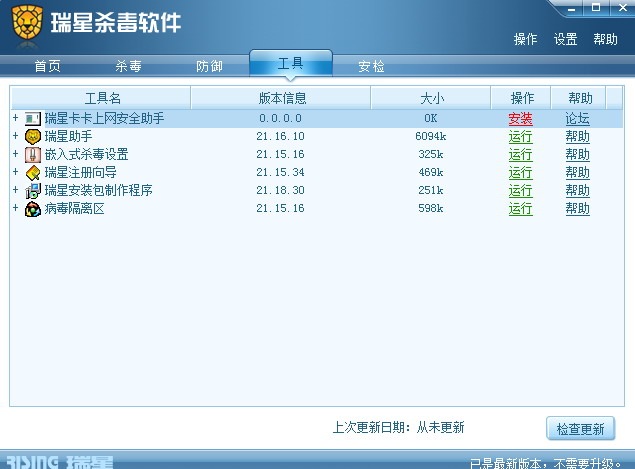The width and height of the screenshot is (635, 469).
Task: Click version cell 21.18.30
Action: coord(280,190)
